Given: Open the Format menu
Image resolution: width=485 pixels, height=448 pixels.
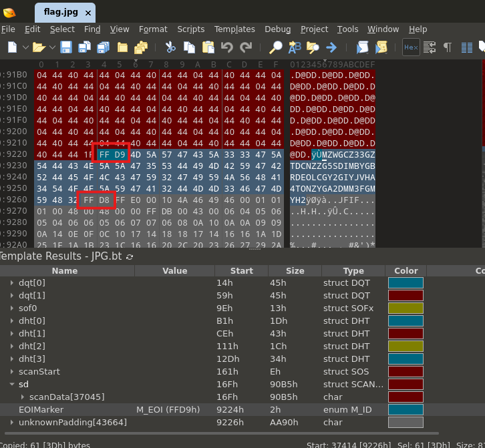Looking at the screenshot, I should coord(153,29).
